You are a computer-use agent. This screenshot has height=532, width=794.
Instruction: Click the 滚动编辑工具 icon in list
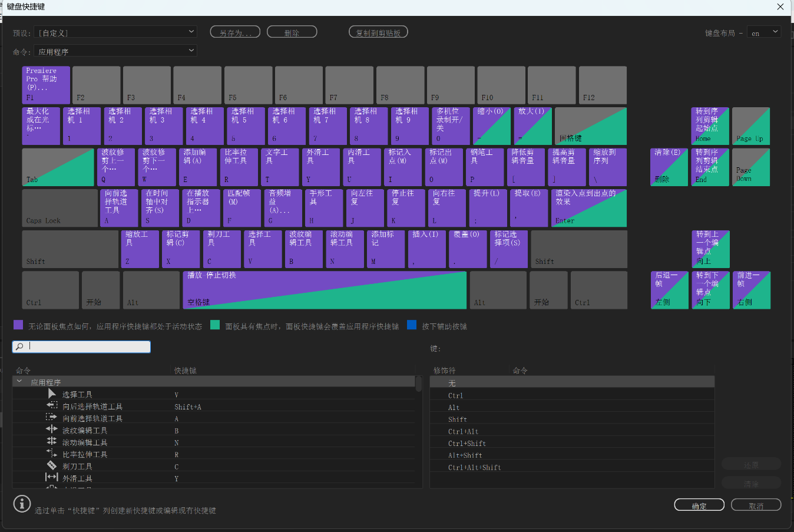click(52, 441)
